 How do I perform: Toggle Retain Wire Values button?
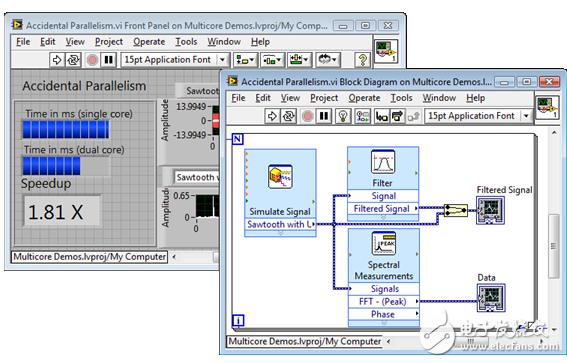362,116
